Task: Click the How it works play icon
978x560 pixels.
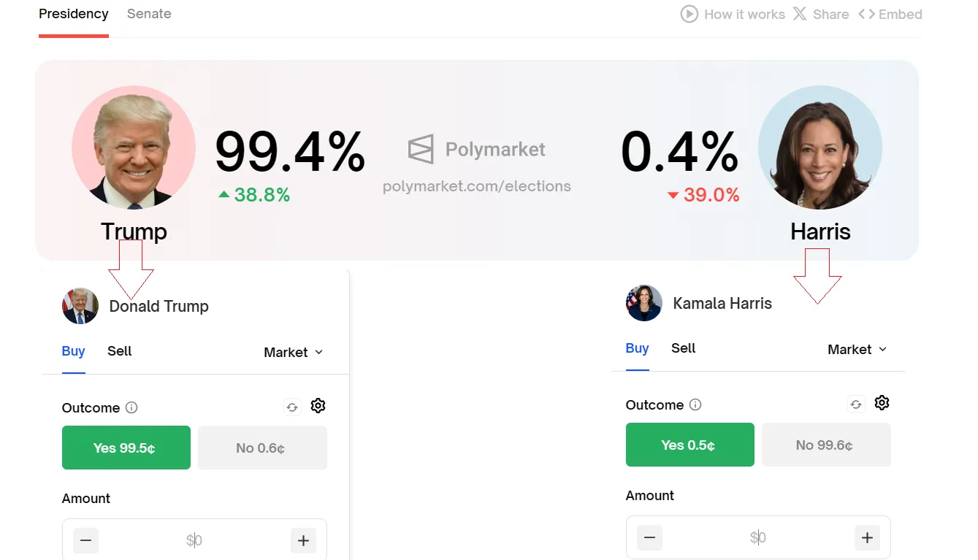Action: 689,14
